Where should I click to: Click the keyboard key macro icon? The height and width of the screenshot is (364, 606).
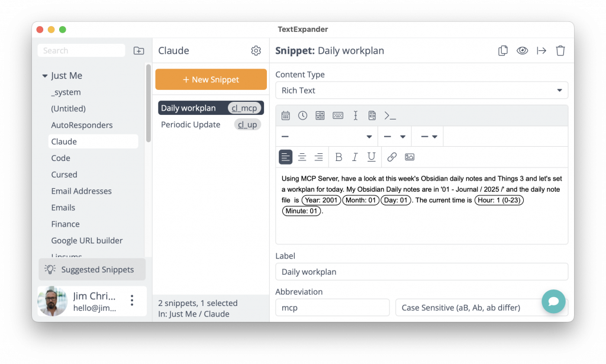coord(338,115)
